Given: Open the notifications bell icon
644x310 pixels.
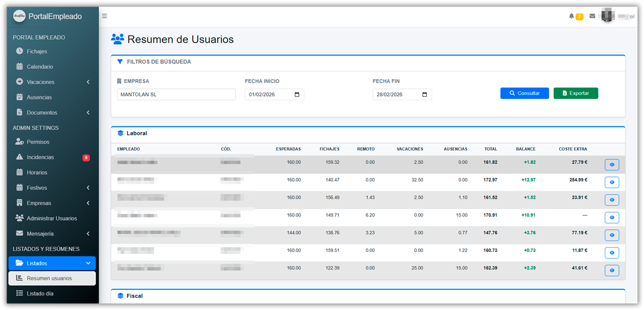Looking at the screenshot, I should click(x=572, y=16).
